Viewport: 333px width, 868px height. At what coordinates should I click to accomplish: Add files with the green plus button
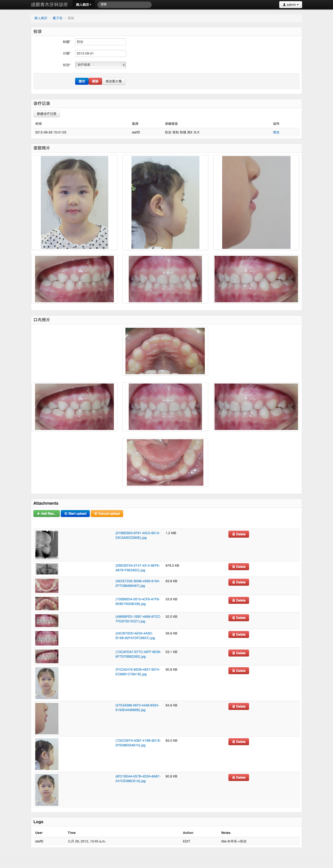[x=46, y=514]
